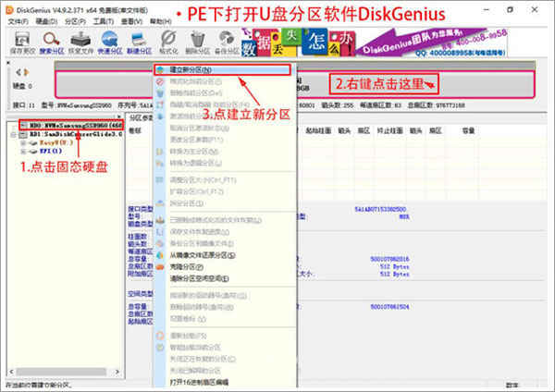Open the 工具(T) menu
555x392 pixels.
103,21
